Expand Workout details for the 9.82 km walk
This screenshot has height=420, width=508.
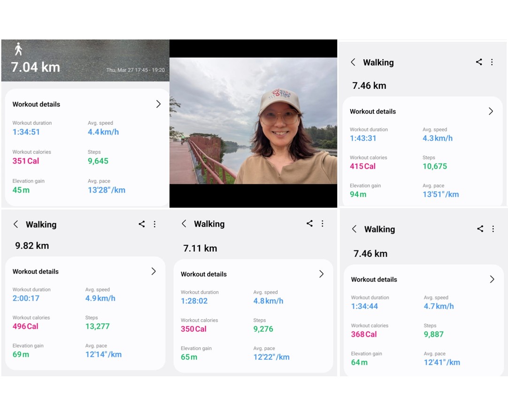point(154,272)
